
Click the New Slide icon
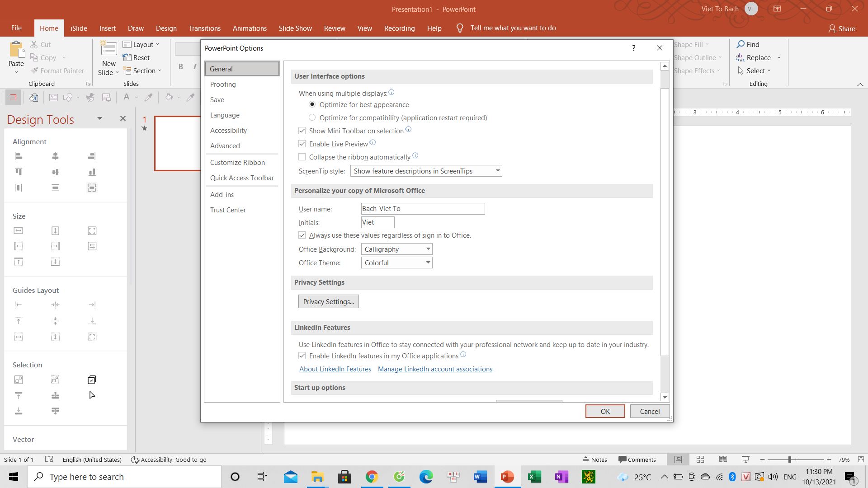coord(108,48)
